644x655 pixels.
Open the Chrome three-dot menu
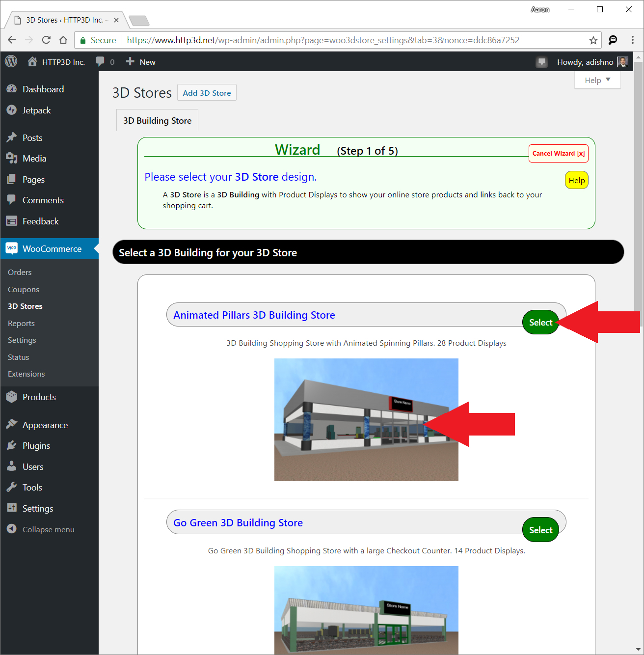coord(632,40)
